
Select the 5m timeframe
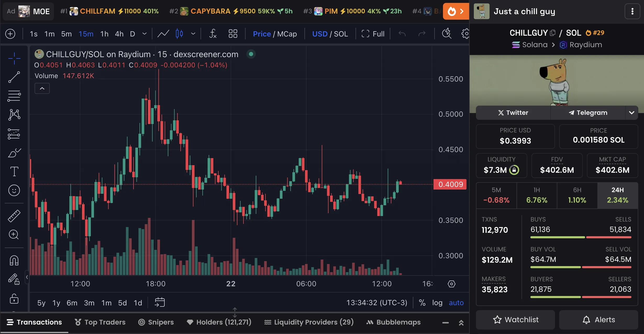pyautogui.click(x=66, y=34)
